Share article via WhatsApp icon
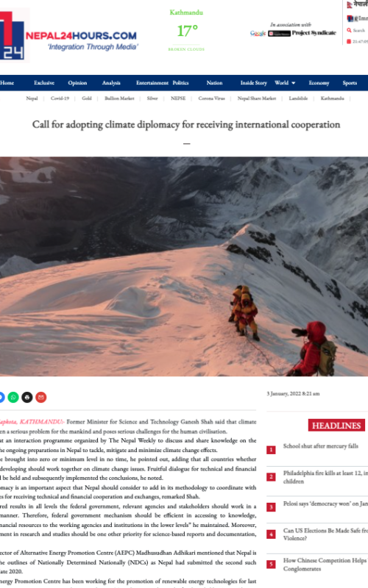The height and width of the screenshot is (588, 368). point(13,397)
